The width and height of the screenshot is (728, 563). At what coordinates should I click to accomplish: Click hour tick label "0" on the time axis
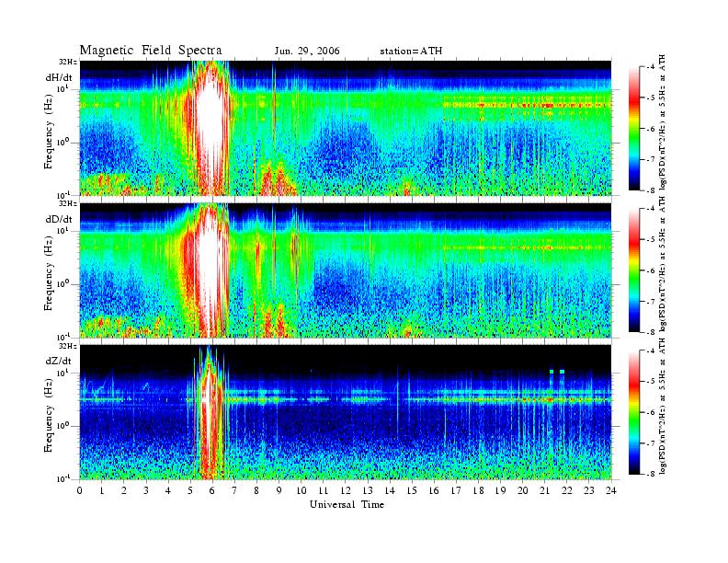coord(80,491)
